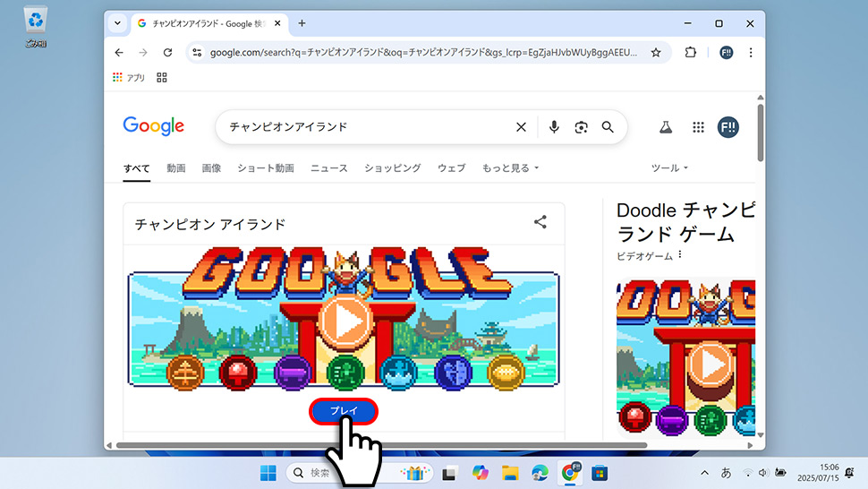Open Microsoft Store from taskbar

click(600, 474)
